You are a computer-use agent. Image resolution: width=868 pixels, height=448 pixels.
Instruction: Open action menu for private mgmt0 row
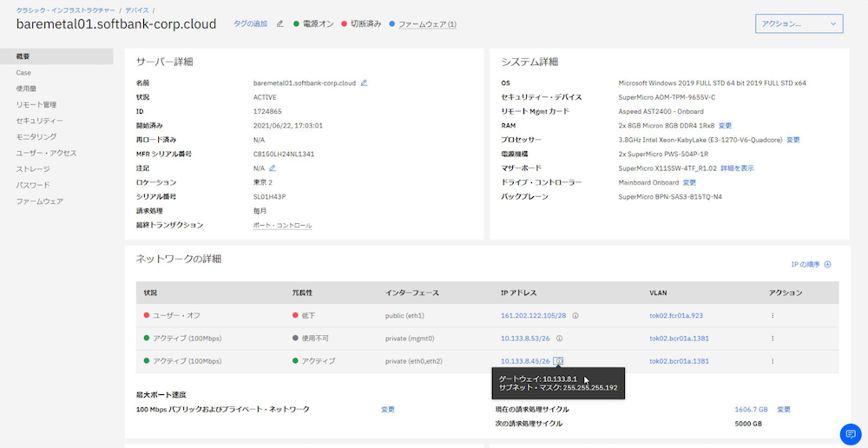pyautogui.click(x=773, y=338)
